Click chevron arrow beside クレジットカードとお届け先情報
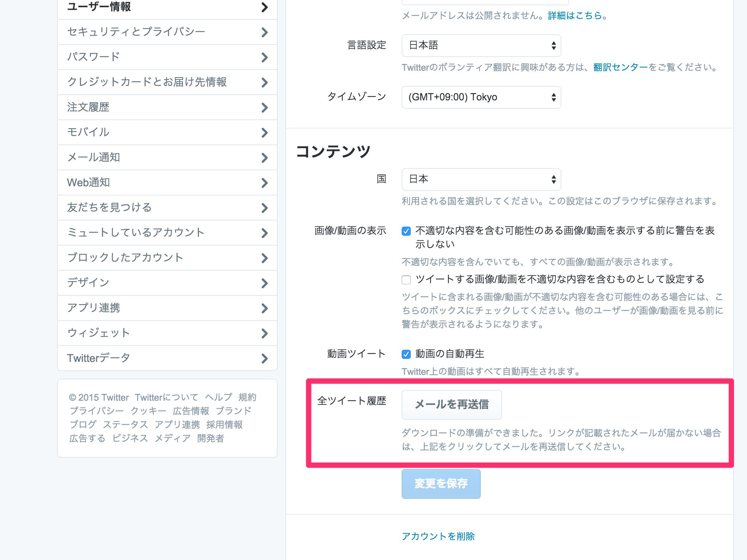The image size is (747, 560). (x=265, y=82)
